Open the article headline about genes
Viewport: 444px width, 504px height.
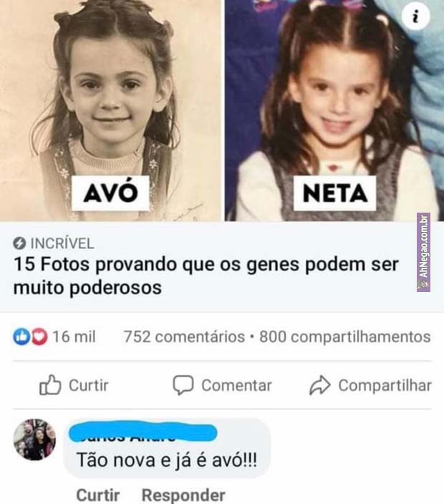tap(206, 276)
